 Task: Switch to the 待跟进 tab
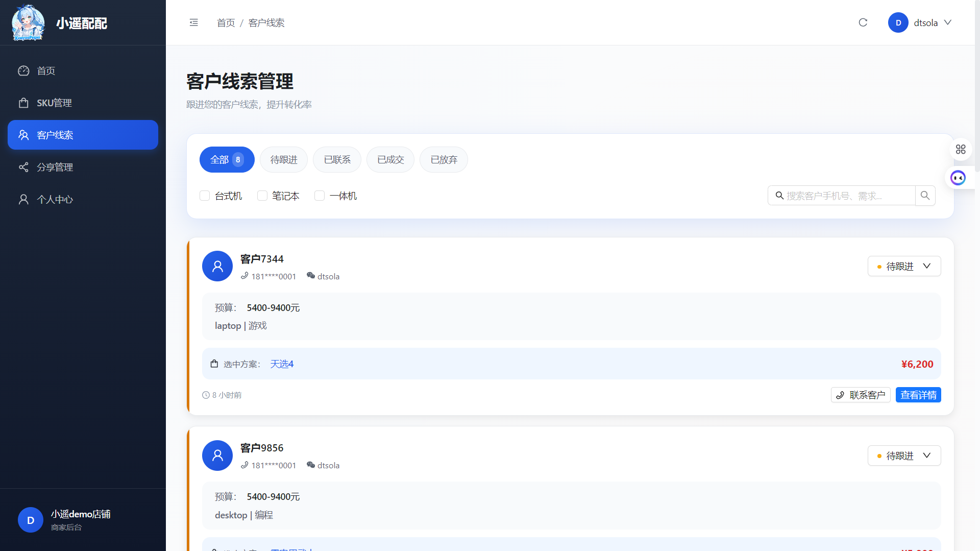point(284,160)
